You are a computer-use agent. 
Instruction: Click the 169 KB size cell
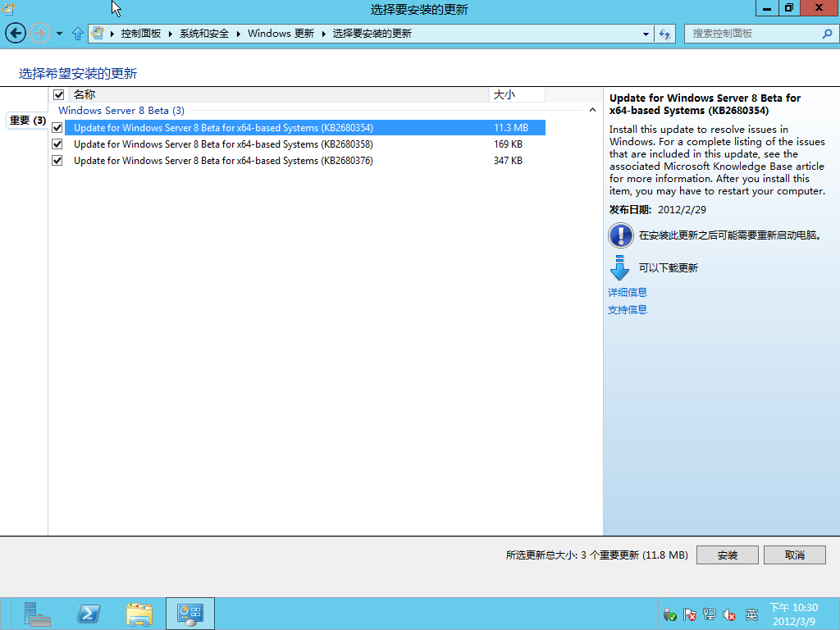(508, 144)
